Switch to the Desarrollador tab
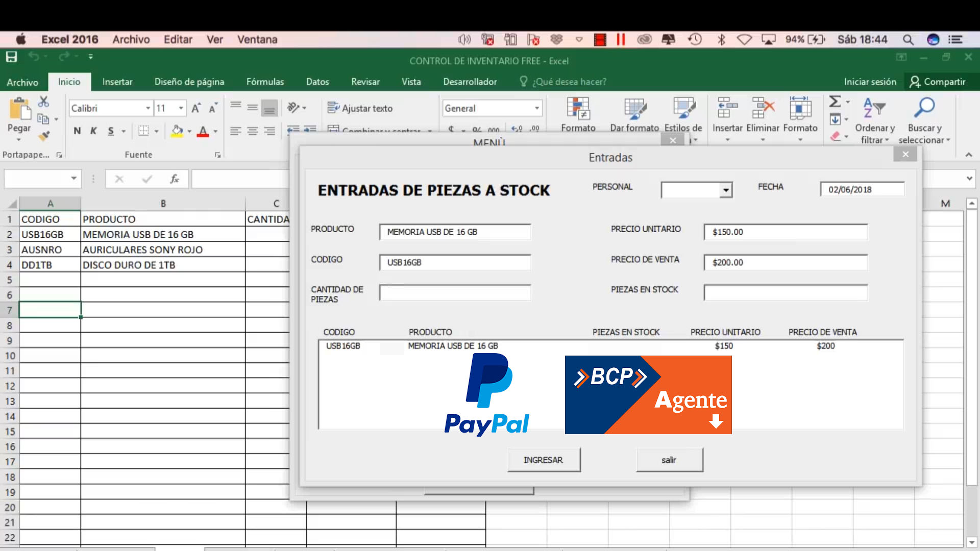 (470, 82)
